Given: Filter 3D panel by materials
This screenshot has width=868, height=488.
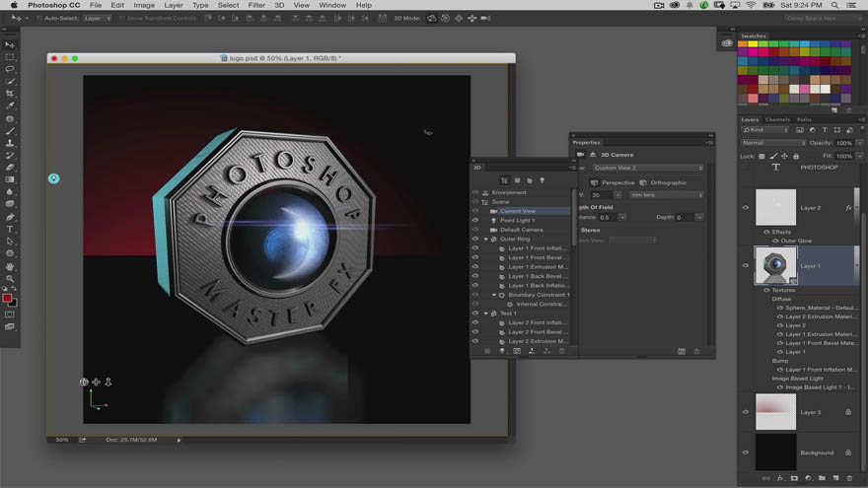Looking at the screenshot, I should [x=530, y=180].
